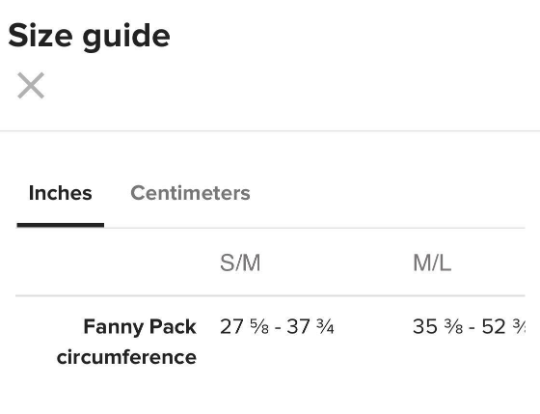Click the word guide in the title
Image resolution: width=540 pixels, height=414 pixels.
coord(126,38)
